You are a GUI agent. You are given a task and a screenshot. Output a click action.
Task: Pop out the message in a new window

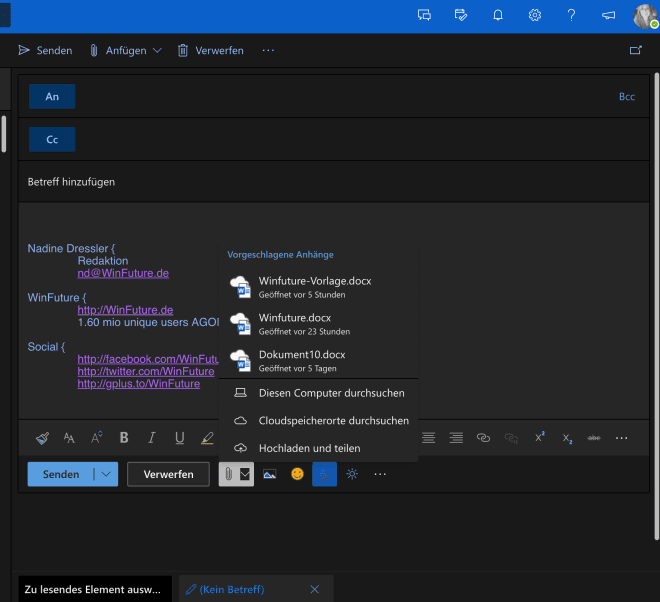635,50
